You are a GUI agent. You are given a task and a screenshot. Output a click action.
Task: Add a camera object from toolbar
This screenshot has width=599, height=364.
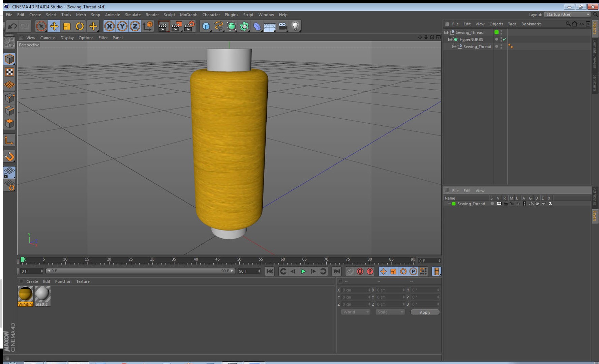(283, 26)
